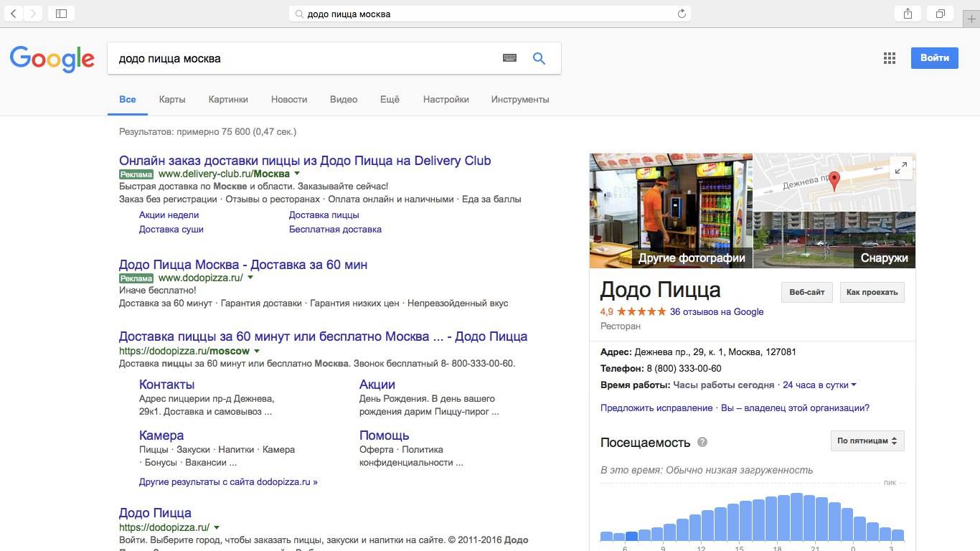Open the Бесплатная доставка sitelink

(335, 230)
